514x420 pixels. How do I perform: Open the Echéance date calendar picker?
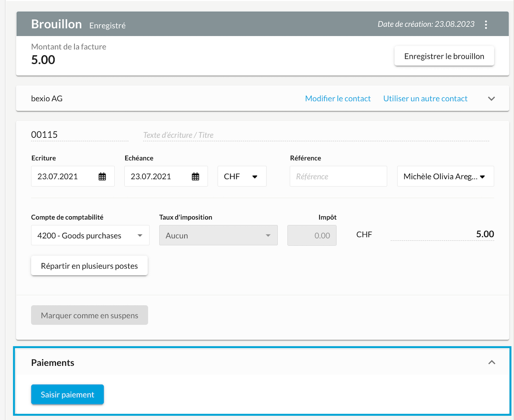click(195, 177)
